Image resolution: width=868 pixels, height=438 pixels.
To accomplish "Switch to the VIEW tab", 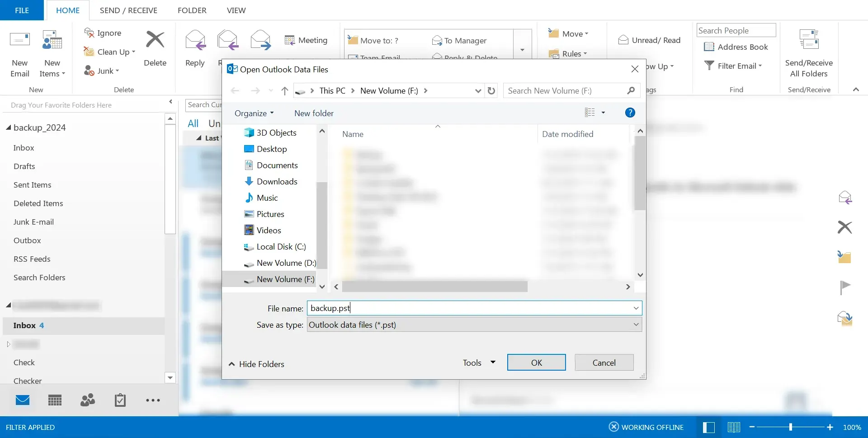I will (x=236, y=10).
